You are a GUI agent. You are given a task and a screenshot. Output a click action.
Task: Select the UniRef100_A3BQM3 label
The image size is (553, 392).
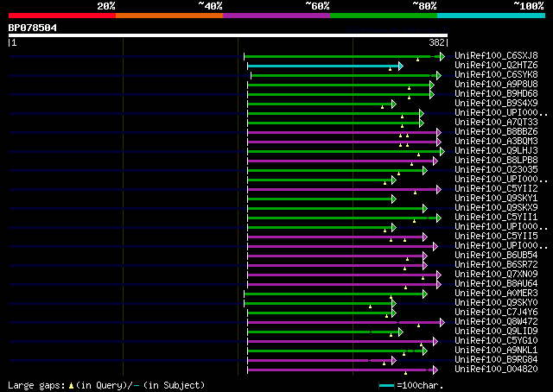(496, 141)
